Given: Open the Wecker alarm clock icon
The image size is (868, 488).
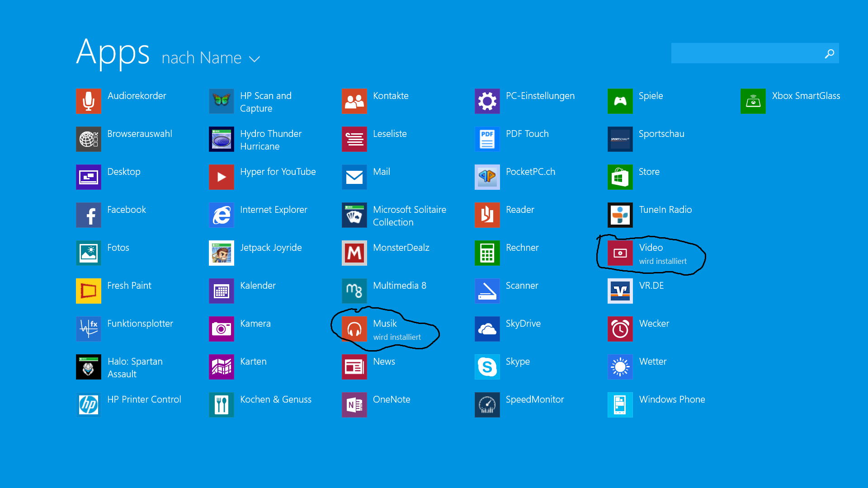Looking at the screenshot, I should [x=620, y=329].
